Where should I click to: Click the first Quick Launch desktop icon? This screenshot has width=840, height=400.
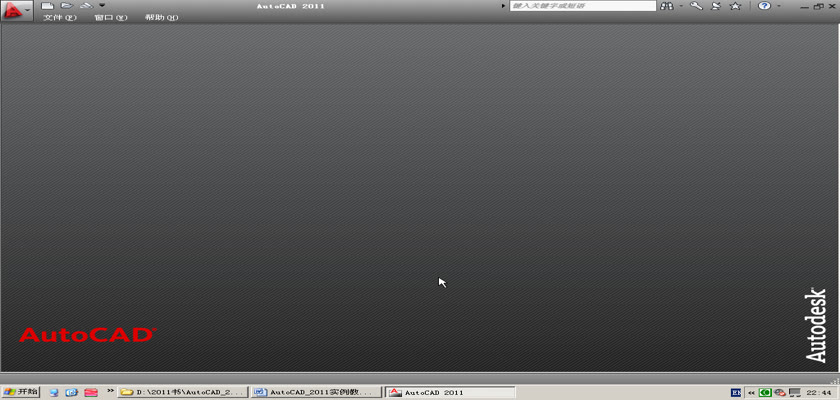54,393
